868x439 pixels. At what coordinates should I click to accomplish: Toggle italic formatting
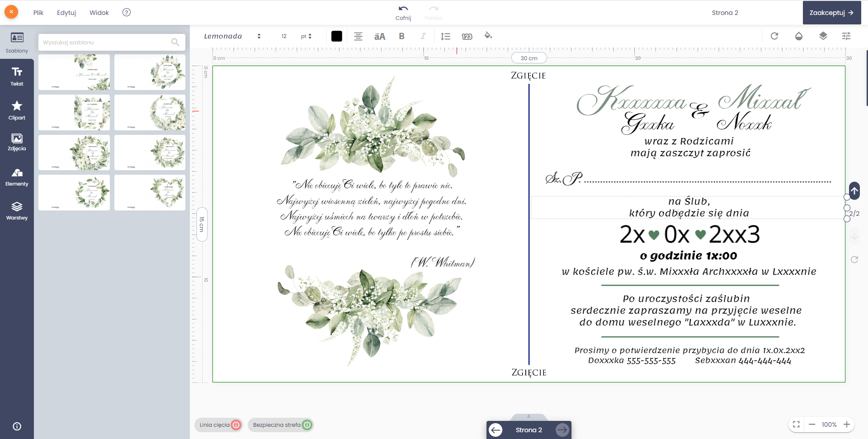click(423, 36)
